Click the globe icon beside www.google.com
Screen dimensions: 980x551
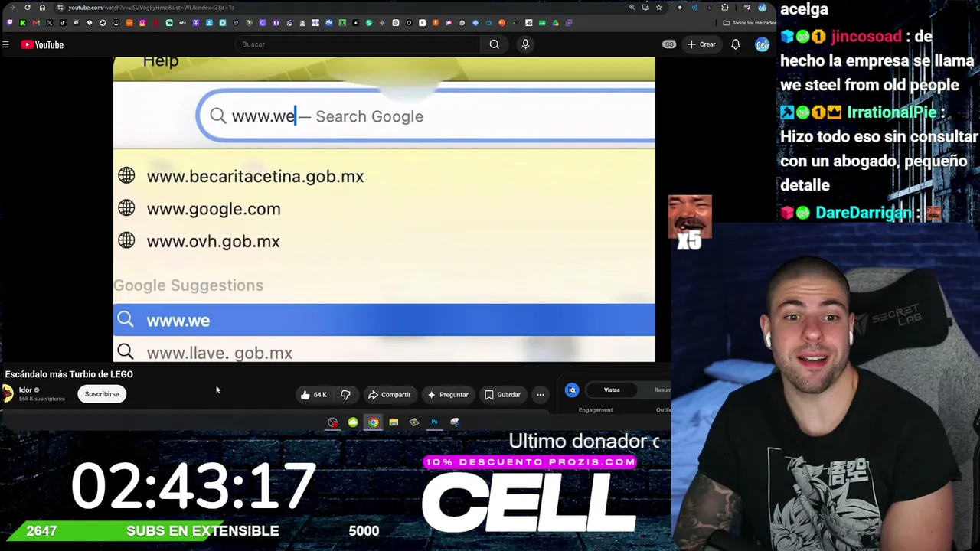[126, 208]
